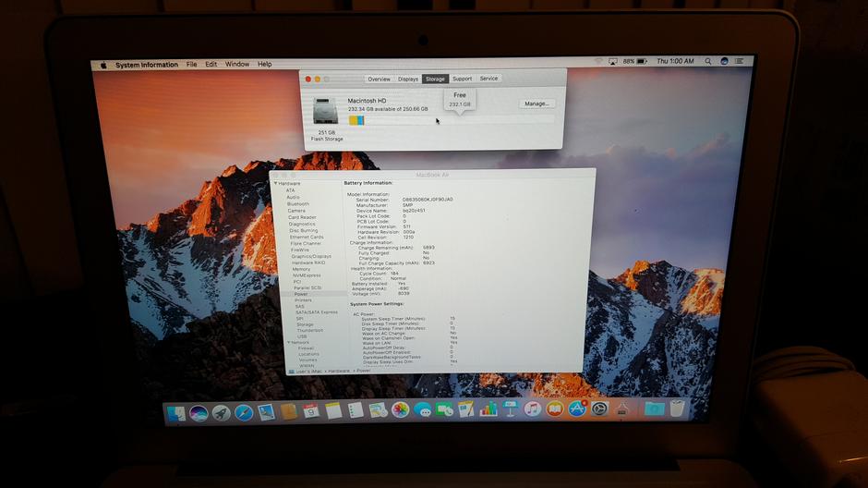Open the Window menu
Viewport: 868px width, 488px height.
(x=237, y=65)
